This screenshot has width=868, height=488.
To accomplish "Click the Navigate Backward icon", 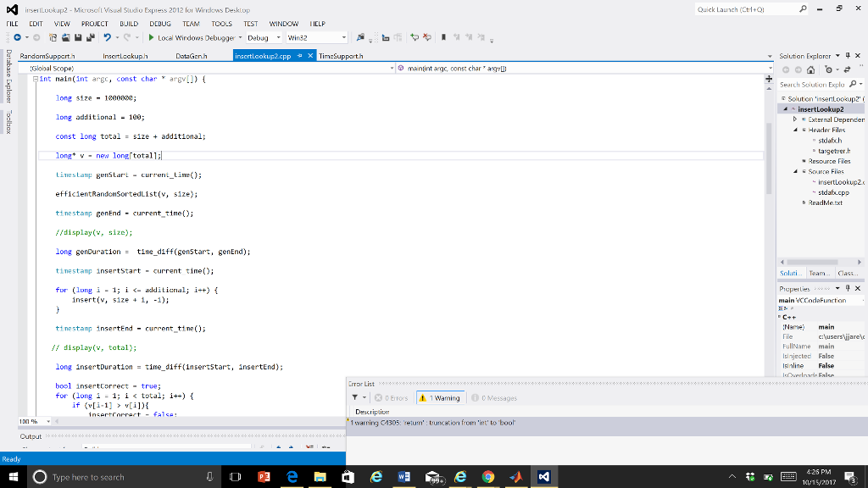I will point(19,36).
